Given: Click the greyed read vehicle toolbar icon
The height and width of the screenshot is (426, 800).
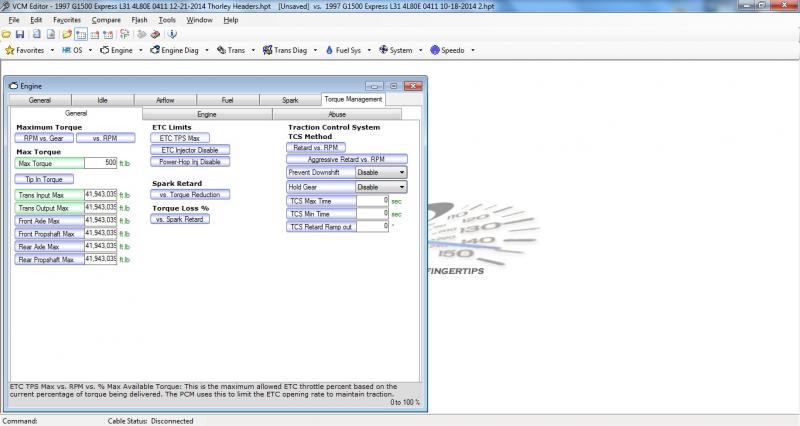Looking at the screenshot, I should coord(141,34).
